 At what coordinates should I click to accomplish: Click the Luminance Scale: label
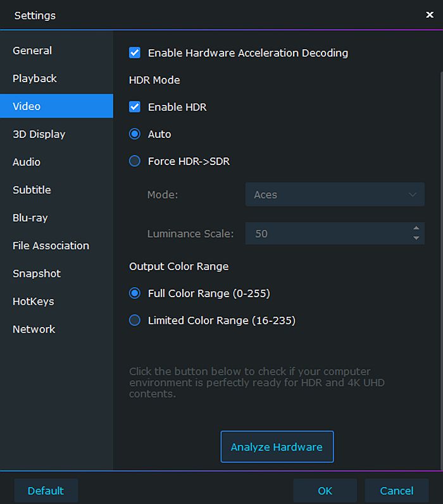(x=190, y=234)
